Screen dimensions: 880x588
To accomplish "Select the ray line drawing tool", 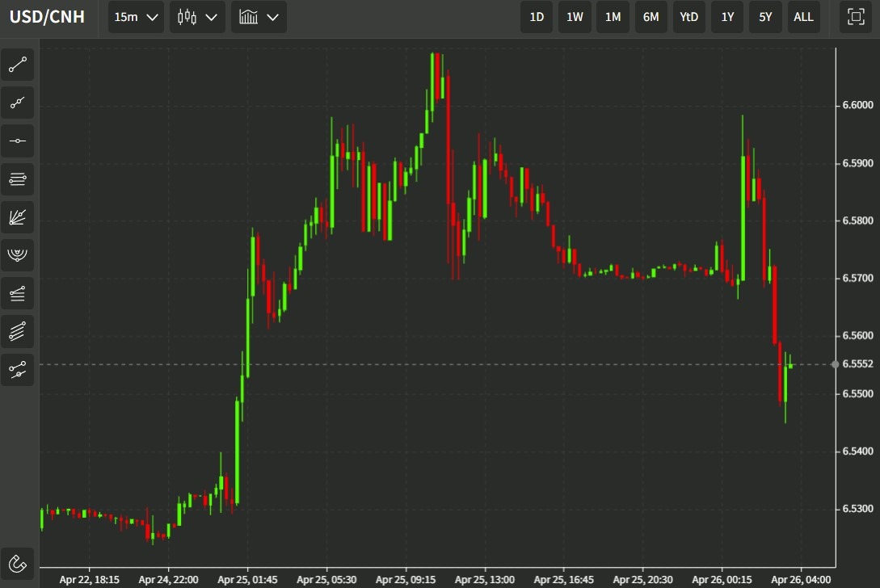I will 18,103.
